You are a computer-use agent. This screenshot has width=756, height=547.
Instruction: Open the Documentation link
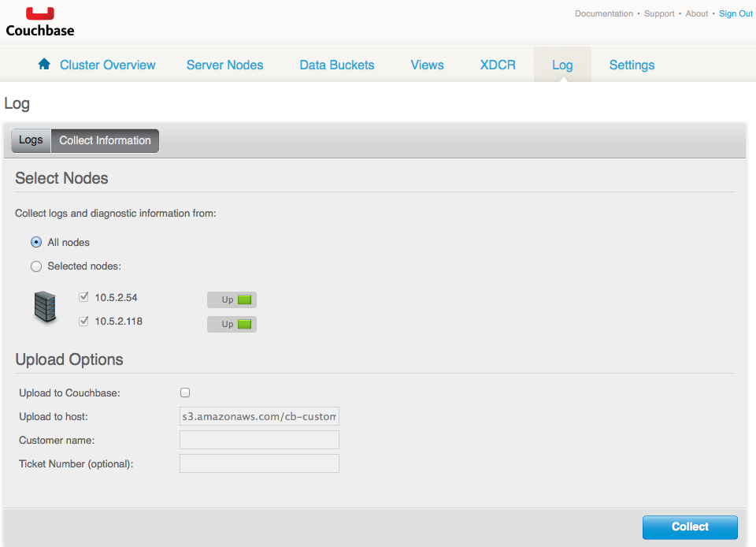tap(604, 13)
